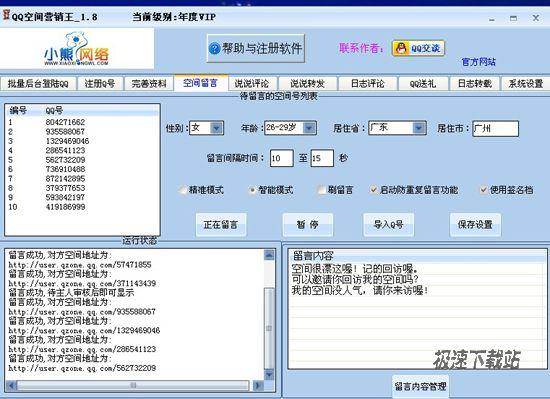Click the 保存设置 button
The image size is (550, 399).
475,225
